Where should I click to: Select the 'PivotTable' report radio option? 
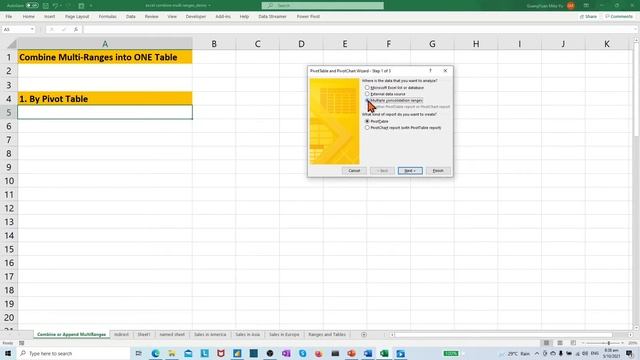click(367, 121)
